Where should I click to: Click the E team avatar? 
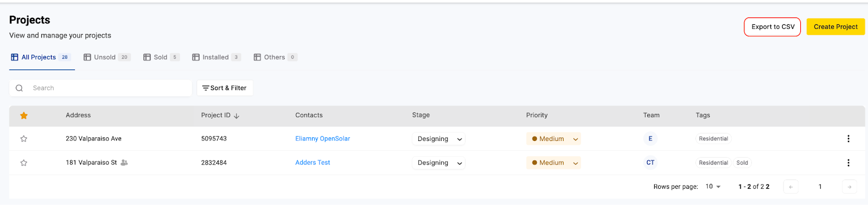650,139
